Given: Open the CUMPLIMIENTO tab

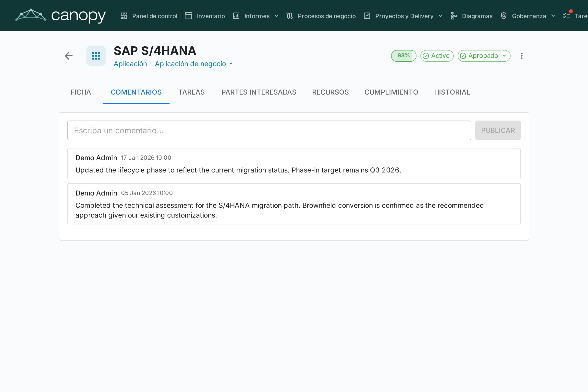Looking at the screenshot, I should (x=391, y=92).
